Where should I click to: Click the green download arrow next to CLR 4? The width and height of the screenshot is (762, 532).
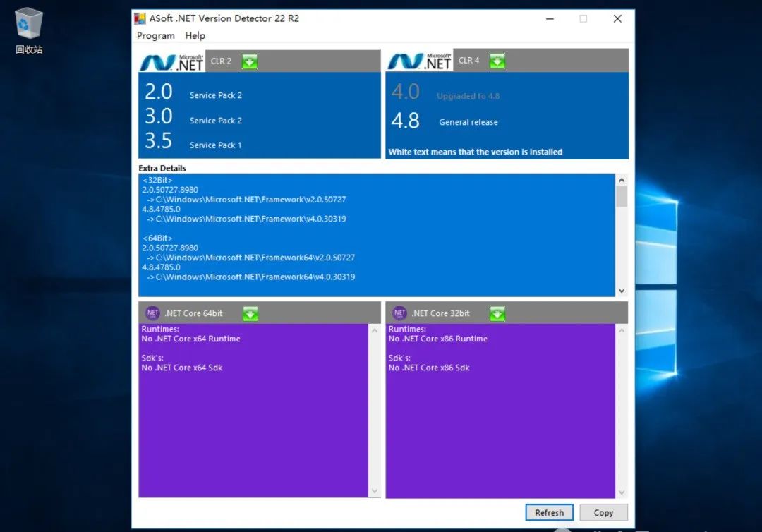[498, 61]
